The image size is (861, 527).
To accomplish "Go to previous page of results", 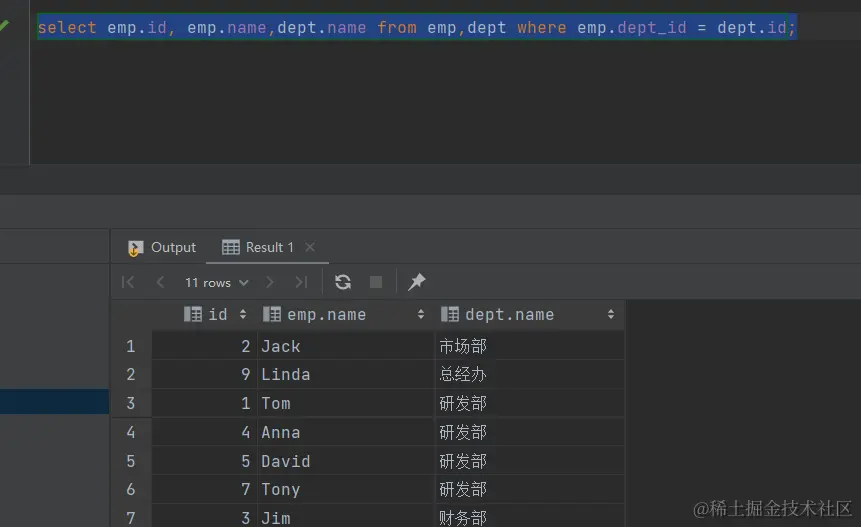I will coord(160,282).
